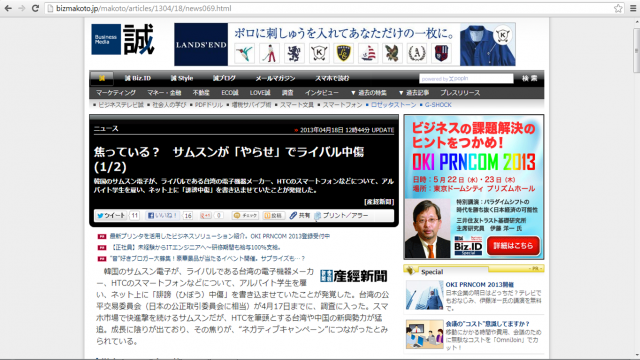Select the マーケティング menu item
Viewport: 640px width, 360px height.
tap(116, 93)
